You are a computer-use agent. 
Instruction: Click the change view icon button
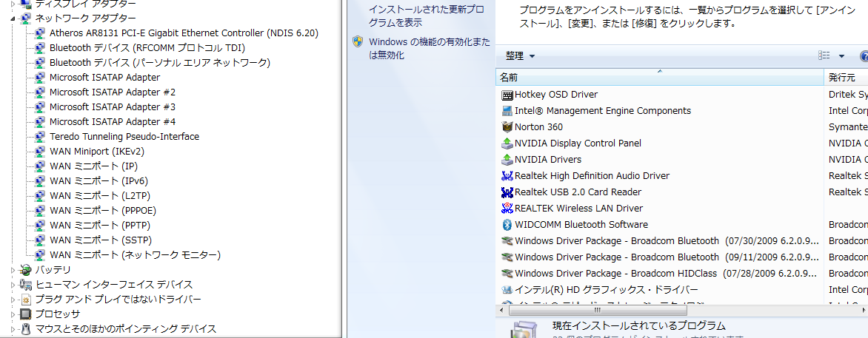point(824,56)
